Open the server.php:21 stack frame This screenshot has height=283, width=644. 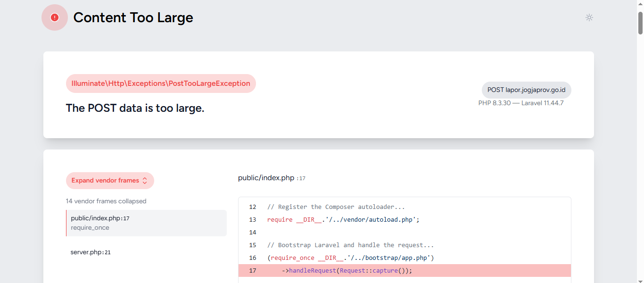point(91,252)
